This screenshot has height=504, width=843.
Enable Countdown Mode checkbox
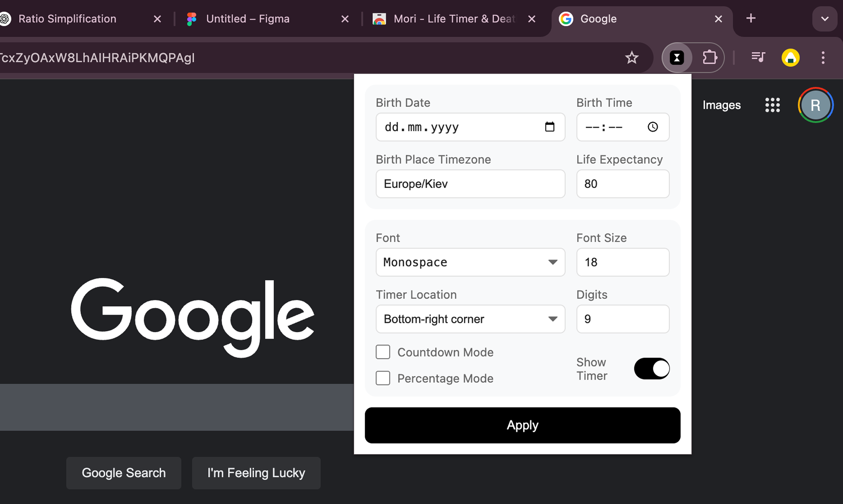[383, 352]
